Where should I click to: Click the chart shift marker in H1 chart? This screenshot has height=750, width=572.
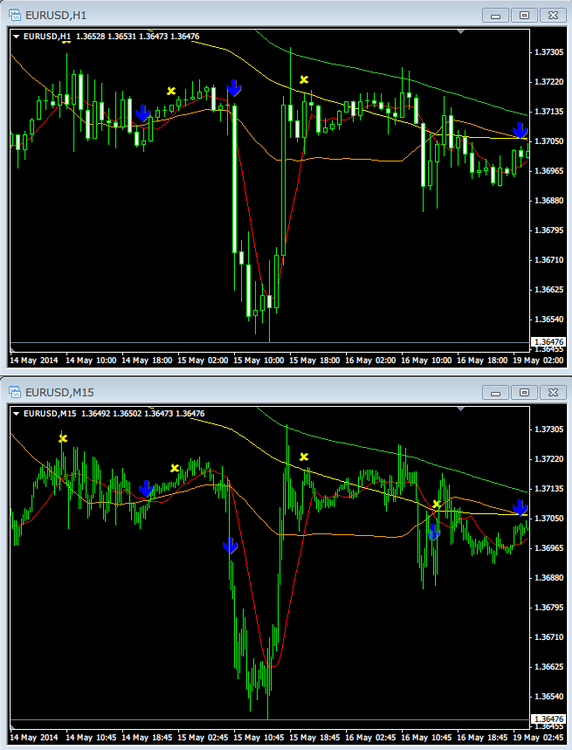tap(461, 32)
